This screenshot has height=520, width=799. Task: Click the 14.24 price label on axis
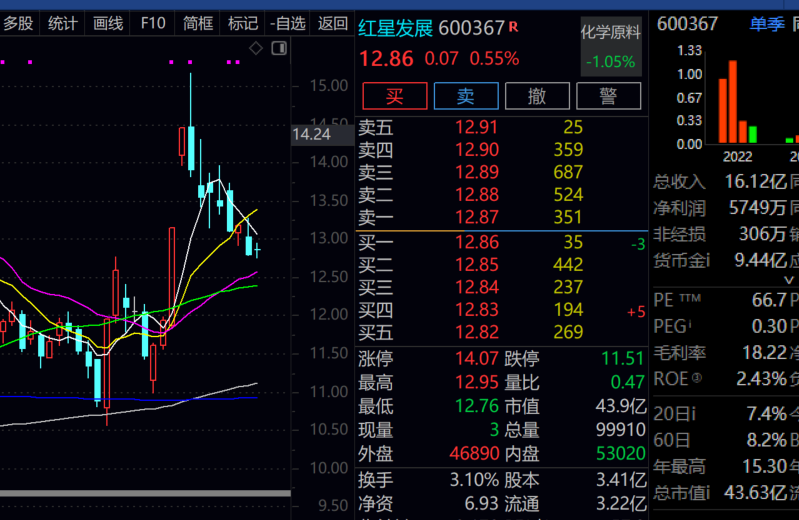tap(322, 135)
